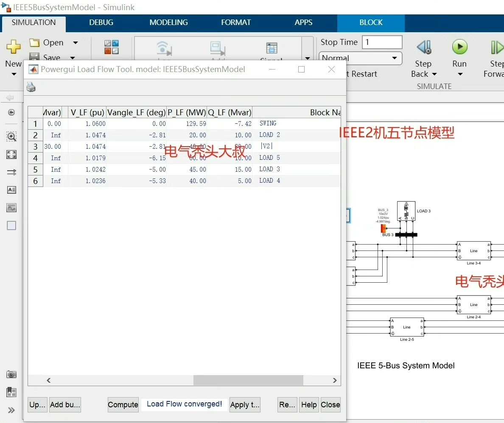The height and width of the screenshot is (423, 504).
Task: Click the Stop Time input field
Action: [382, 42]
